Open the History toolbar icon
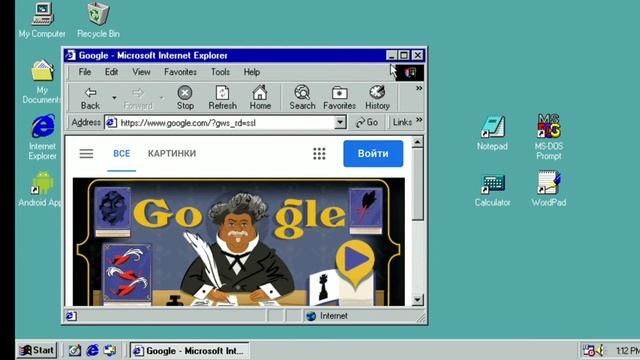Image resolution: width=640 pixels, height=360 pixels. [377, 98]
